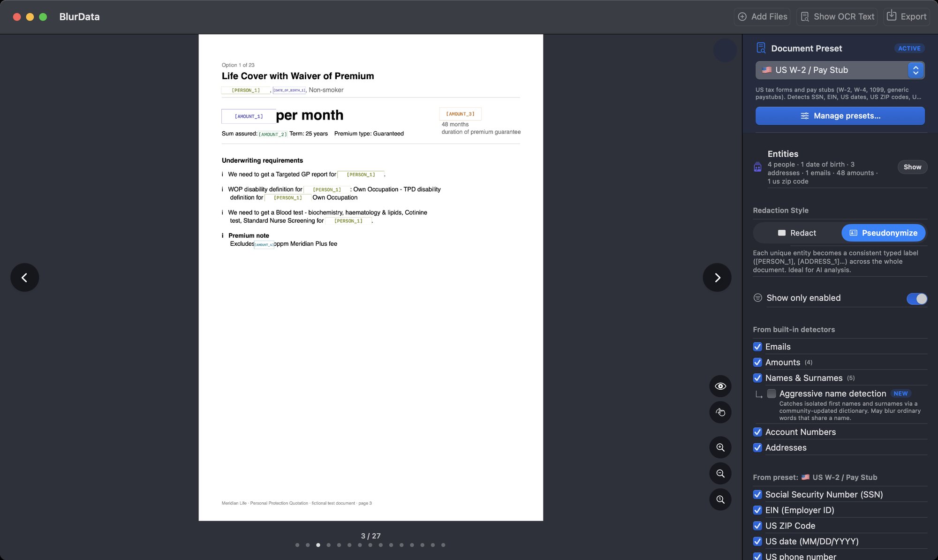Uncheck US date (MM/DD/YYYY)
938x560 pixels.
pyautogui.click(x=757, y=541)
